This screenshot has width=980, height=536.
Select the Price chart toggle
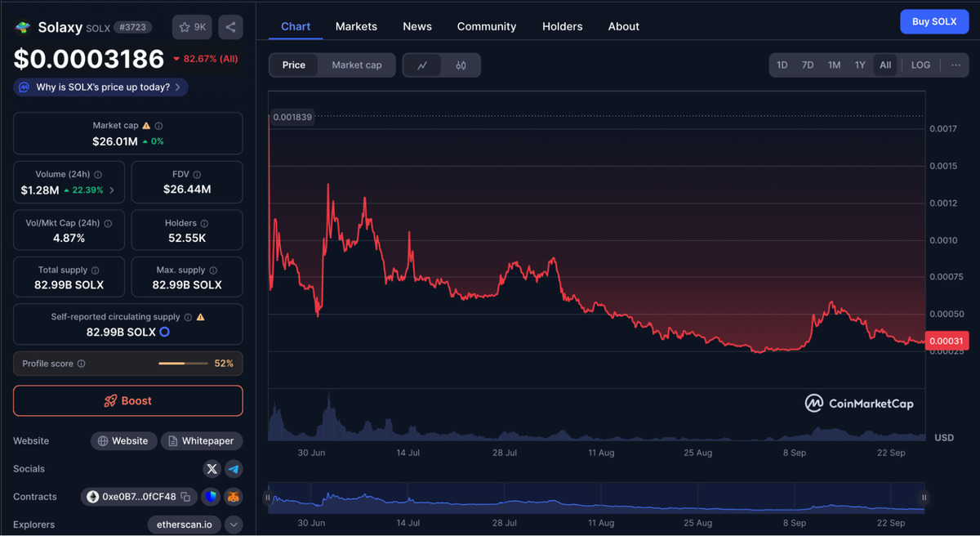pyautogui.click(x=294, y=65)
